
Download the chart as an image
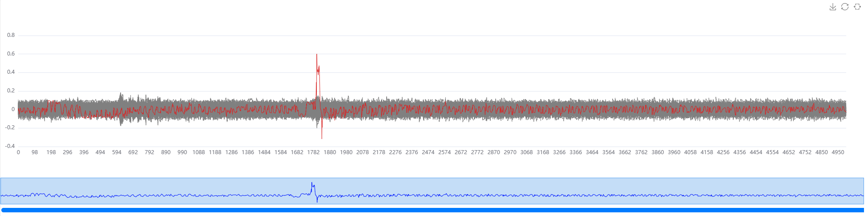(x=832, y=7)
